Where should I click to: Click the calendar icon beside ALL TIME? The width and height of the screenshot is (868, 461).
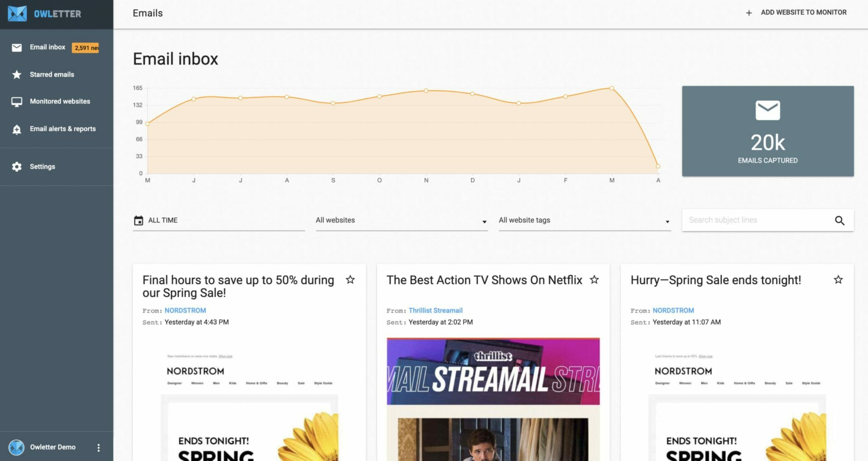138,220
